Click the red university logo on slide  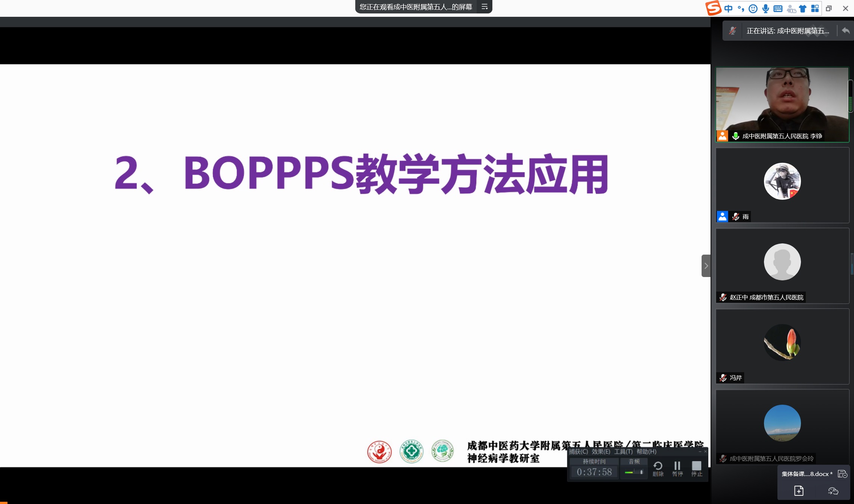[x=379, y=451]
